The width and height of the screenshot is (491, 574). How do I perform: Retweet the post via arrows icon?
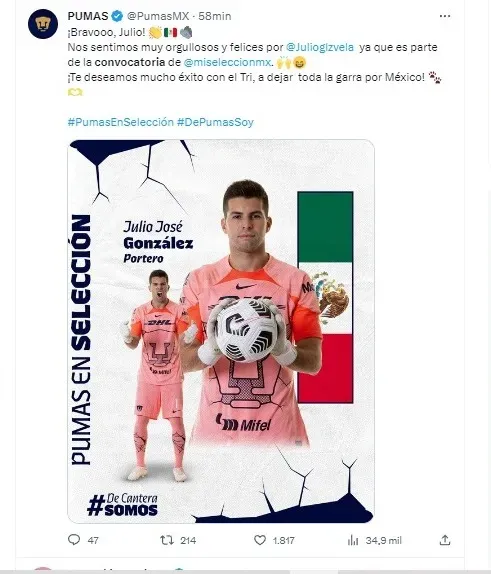coord(167,540)
